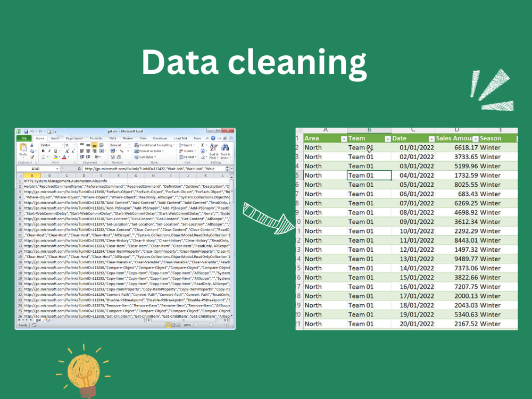Click the Save icon in quick access toolbar

26,131
